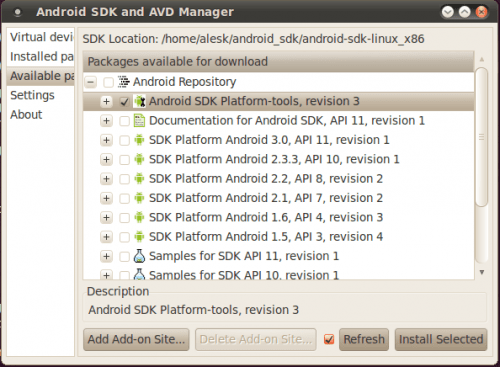This screenshot has width=500, height=367.
Task: Maximize the Android SDK and AVD Manager window
Action: click(464, 12)
